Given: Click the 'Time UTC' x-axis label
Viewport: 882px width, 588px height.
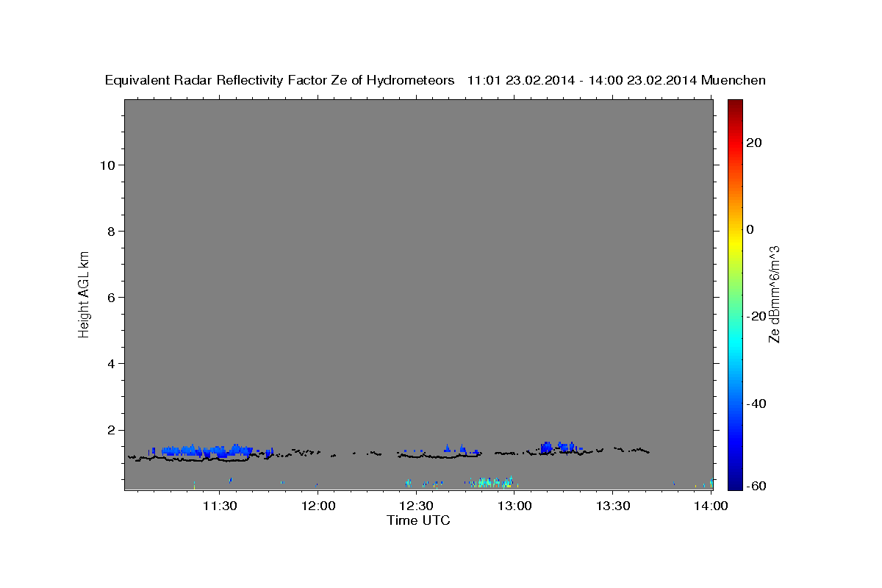Looking at the screenshot, I should point(418,520).
